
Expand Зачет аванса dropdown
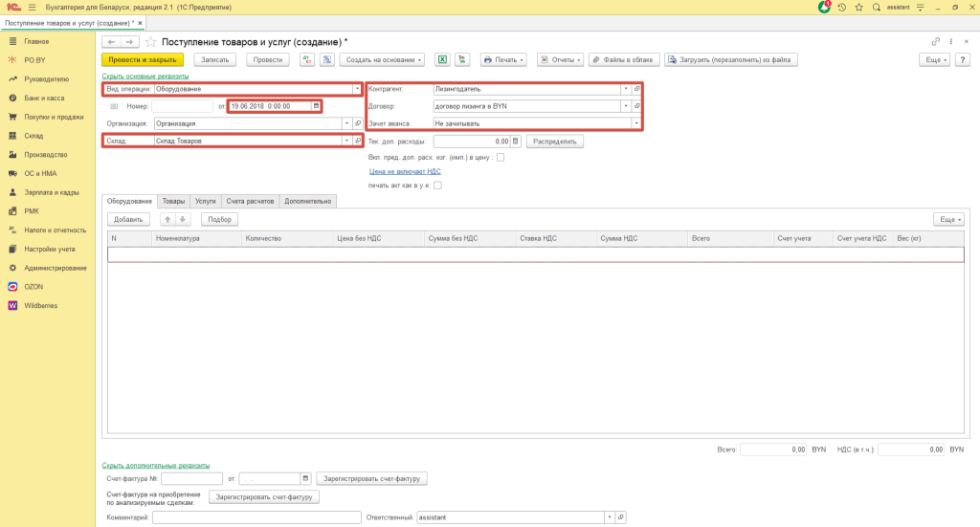(636, 123)
